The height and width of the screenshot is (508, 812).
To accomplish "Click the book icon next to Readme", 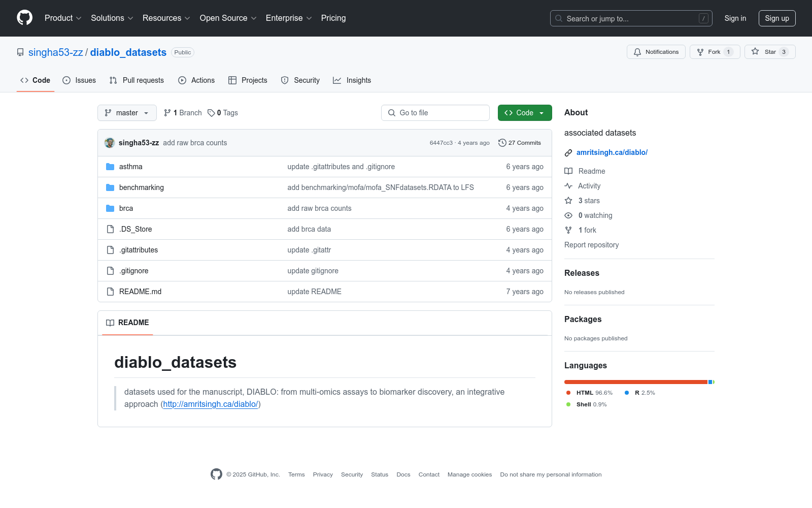I will 568,171.
